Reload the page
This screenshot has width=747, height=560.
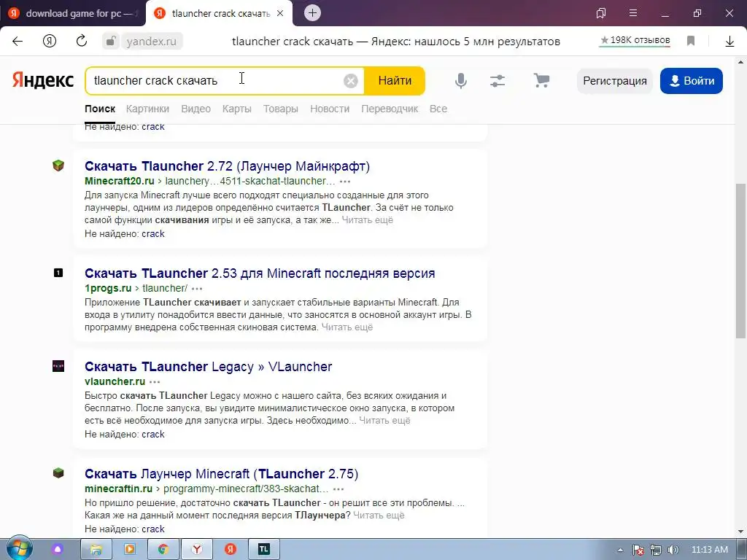(82, 41)
